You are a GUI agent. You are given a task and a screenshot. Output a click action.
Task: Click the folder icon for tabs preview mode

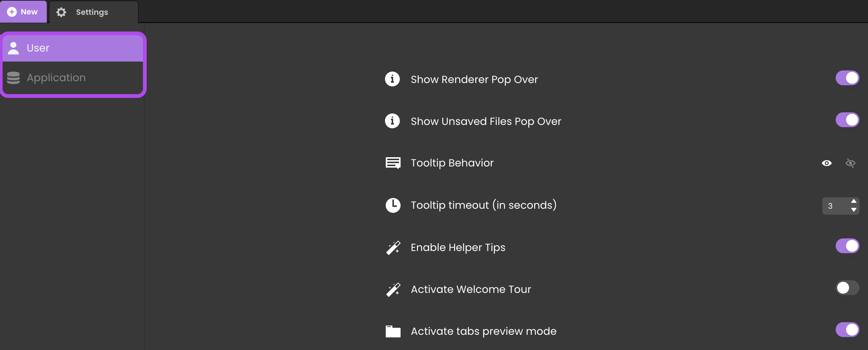click(x=393, y=331)
